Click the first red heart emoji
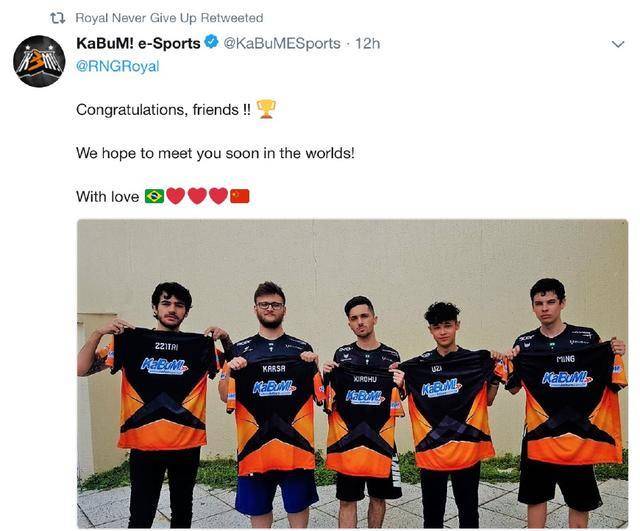 tap(176, 196)
